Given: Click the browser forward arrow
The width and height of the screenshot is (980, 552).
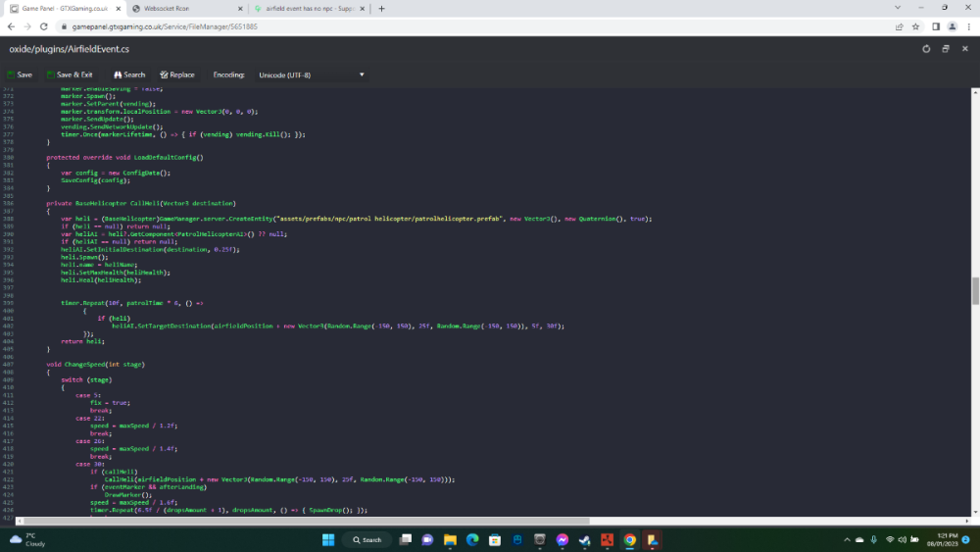Looking at the screenshot, I should tap(26, 26).
